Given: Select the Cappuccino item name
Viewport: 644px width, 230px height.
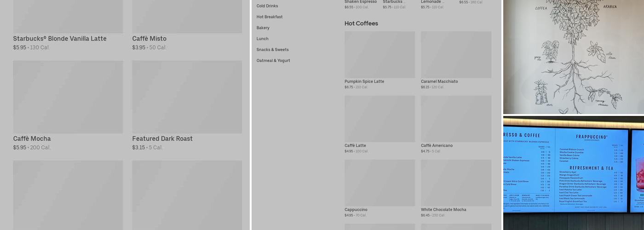Looking at the screenshot, I should point(356,210).
